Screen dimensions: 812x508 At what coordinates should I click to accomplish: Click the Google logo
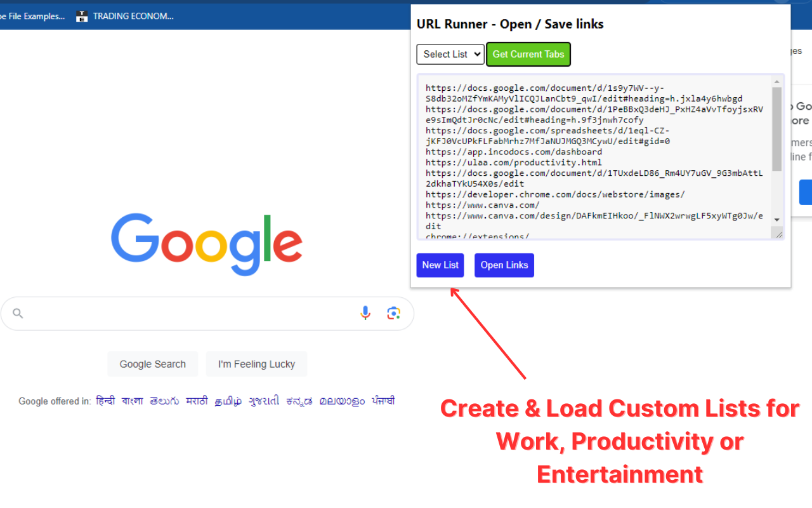tap(207, 244)
